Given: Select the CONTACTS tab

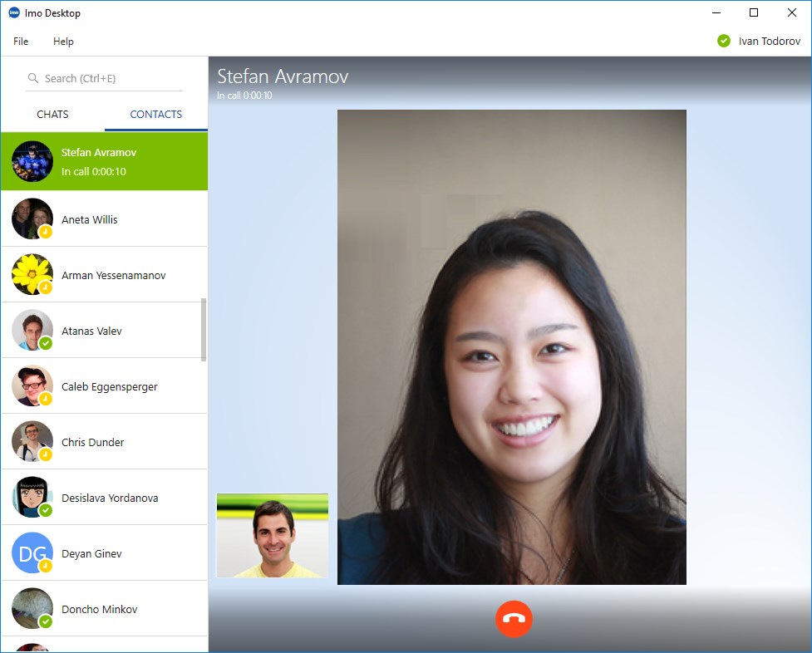Looking at the screenshot, I should [156, 115].
